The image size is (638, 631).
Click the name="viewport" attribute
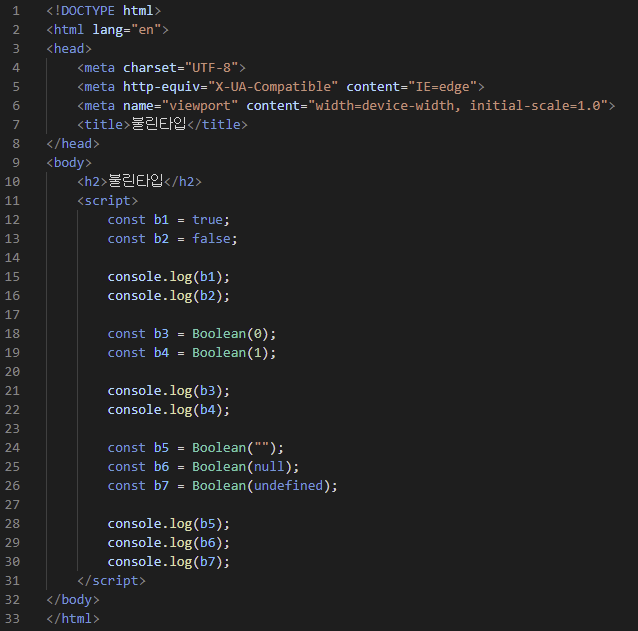click(x=181, y=106)
